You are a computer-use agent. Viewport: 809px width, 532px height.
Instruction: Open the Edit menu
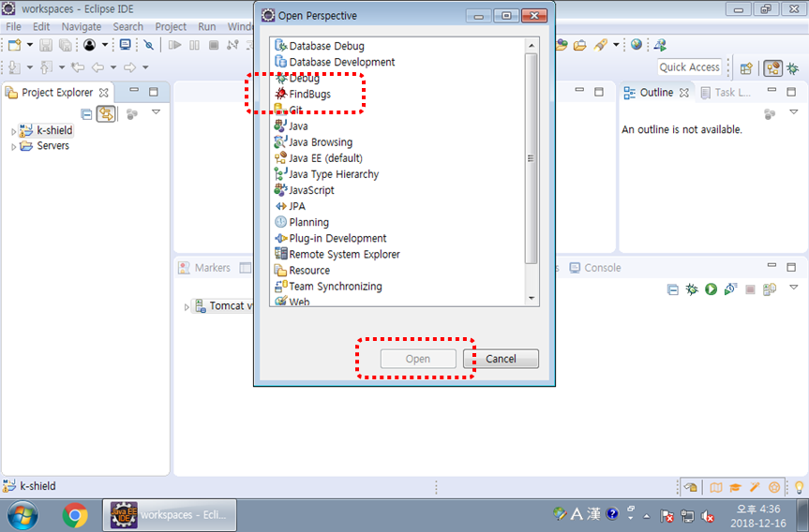41,26
